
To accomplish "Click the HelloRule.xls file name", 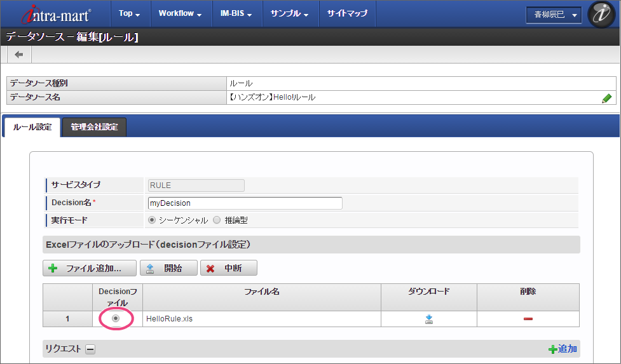I will (169, 319).
